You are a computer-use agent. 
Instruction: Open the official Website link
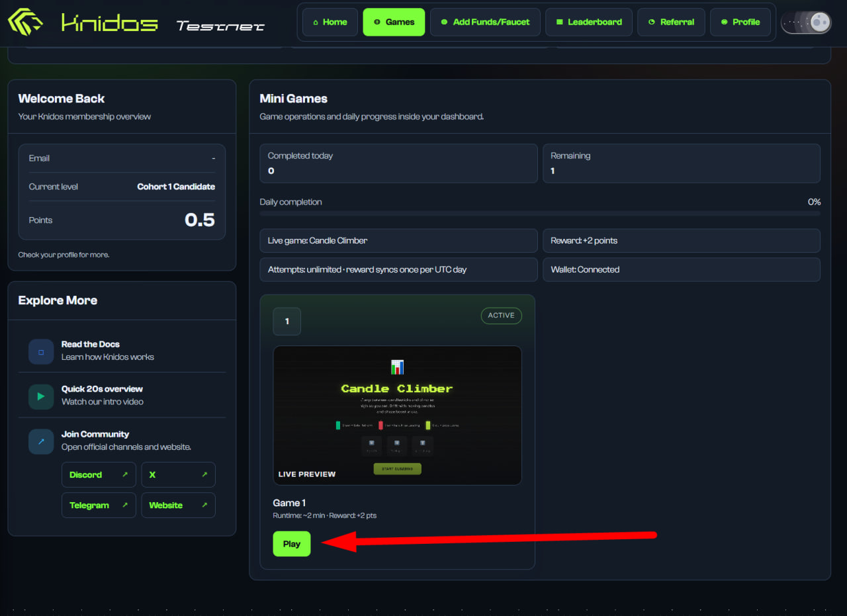coord(178,505)
